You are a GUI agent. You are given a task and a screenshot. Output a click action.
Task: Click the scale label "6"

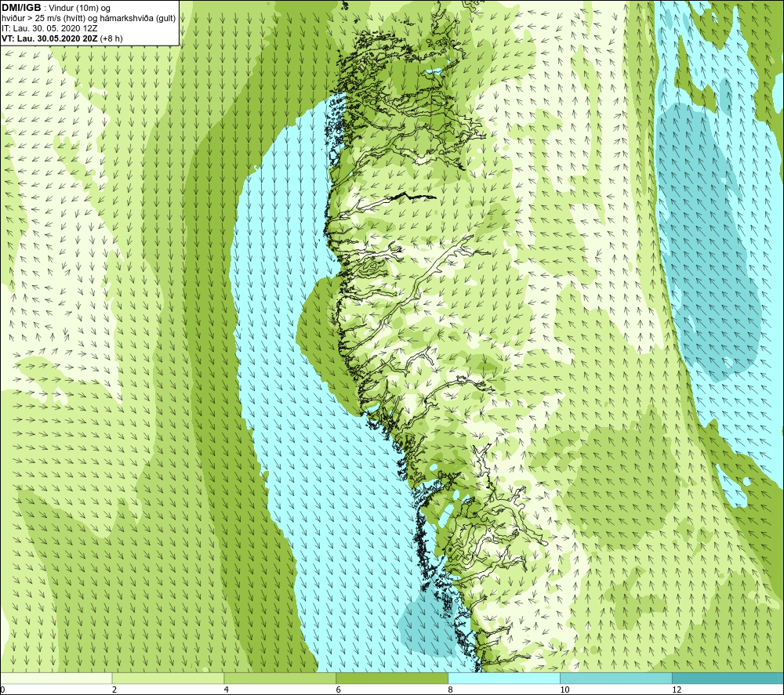[339, 690]
